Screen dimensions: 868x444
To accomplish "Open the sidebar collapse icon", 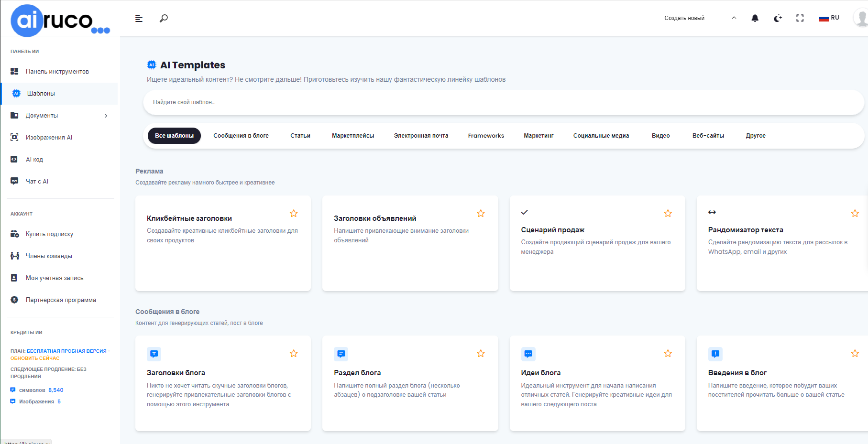I will 139,18.
